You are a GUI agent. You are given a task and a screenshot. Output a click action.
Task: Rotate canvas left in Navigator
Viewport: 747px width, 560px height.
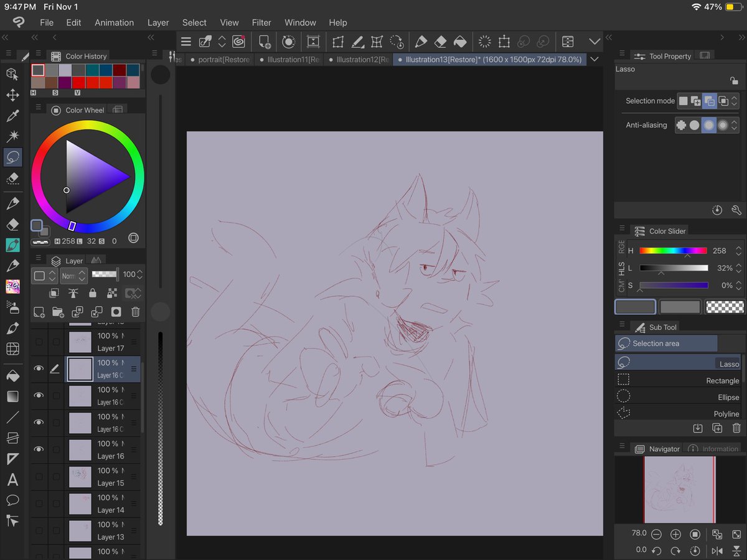655,551
